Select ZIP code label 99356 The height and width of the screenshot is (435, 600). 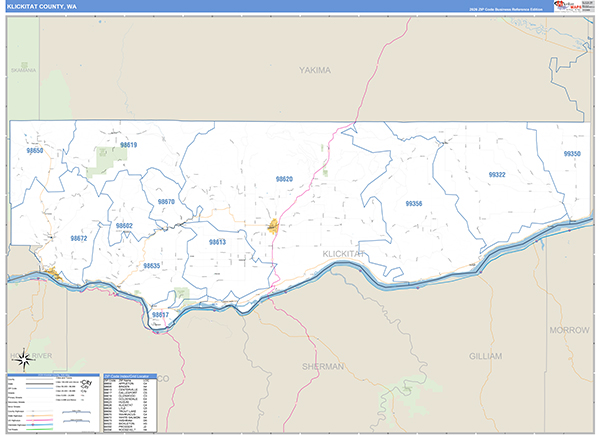[414, 204]
